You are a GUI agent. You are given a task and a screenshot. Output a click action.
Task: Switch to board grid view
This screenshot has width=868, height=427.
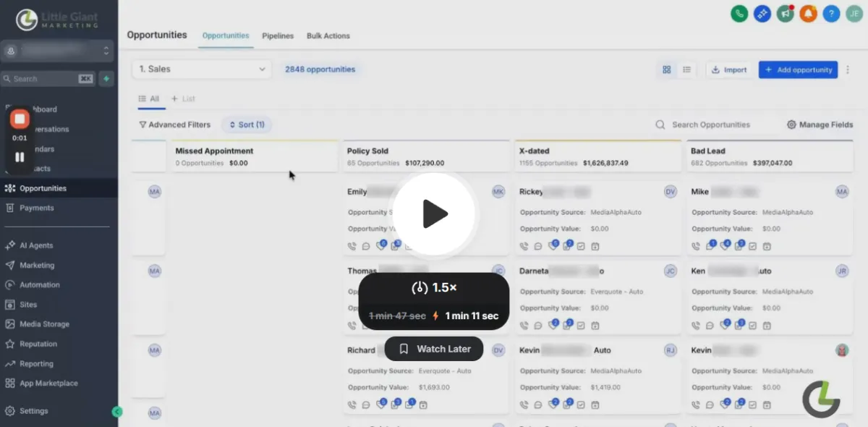667,69
